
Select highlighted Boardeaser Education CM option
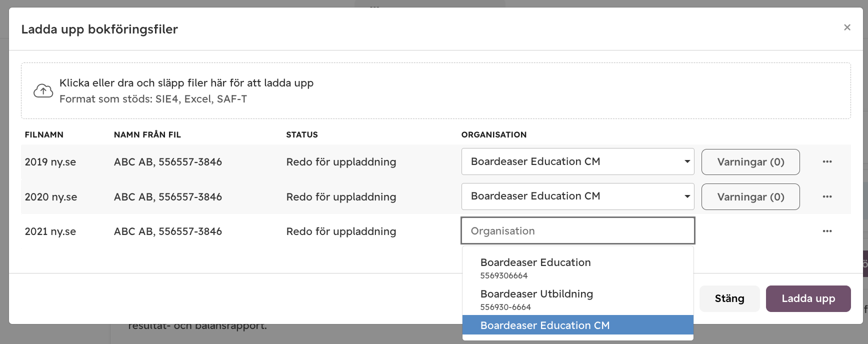click(x=577, y=325)
